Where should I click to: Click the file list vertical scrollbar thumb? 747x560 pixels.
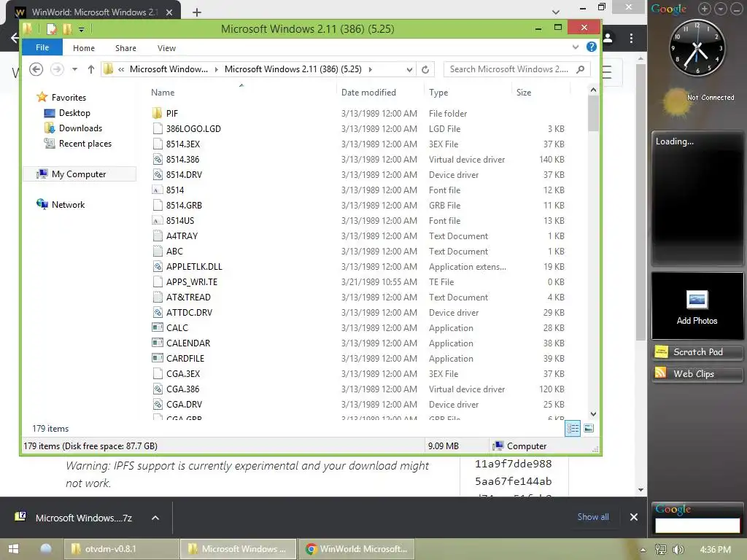(593, 113)
